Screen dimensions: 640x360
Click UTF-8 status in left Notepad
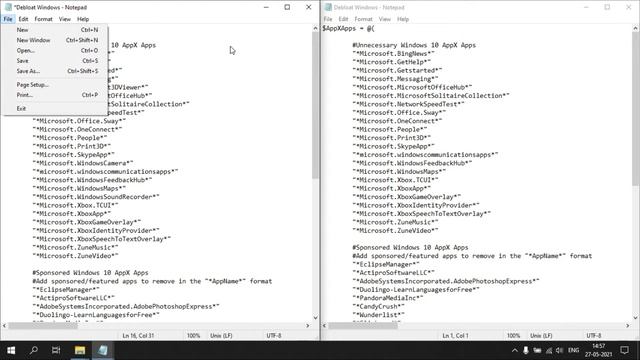coord(274,336)
